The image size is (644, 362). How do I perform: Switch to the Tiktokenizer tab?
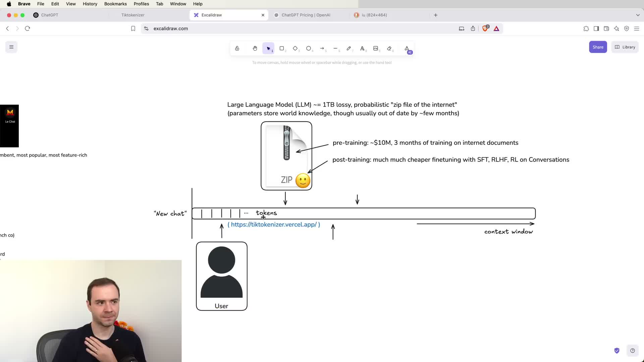[133, 15]
